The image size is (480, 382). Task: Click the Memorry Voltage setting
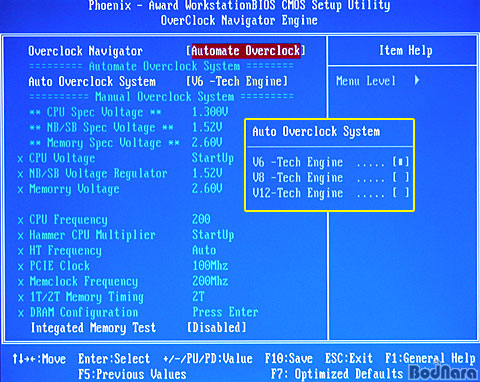click(74, 189)
